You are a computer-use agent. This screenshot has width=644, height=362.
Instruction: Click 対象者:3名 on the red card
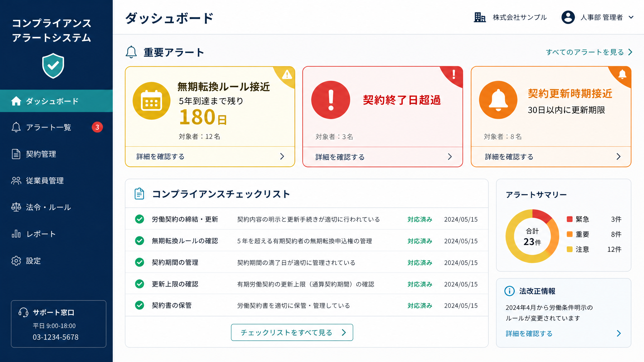[334, 137]
